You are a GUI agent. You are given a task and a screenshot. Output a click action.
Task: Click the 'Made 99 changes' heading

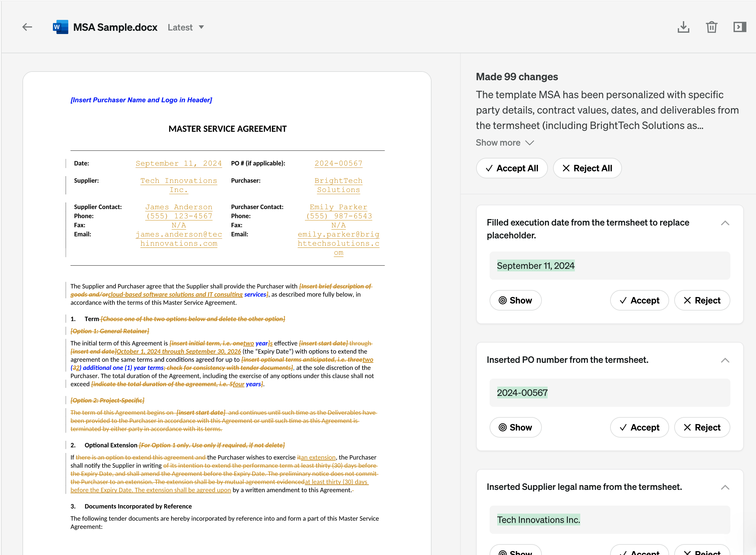pyautogui.click(x=517, y=77)
